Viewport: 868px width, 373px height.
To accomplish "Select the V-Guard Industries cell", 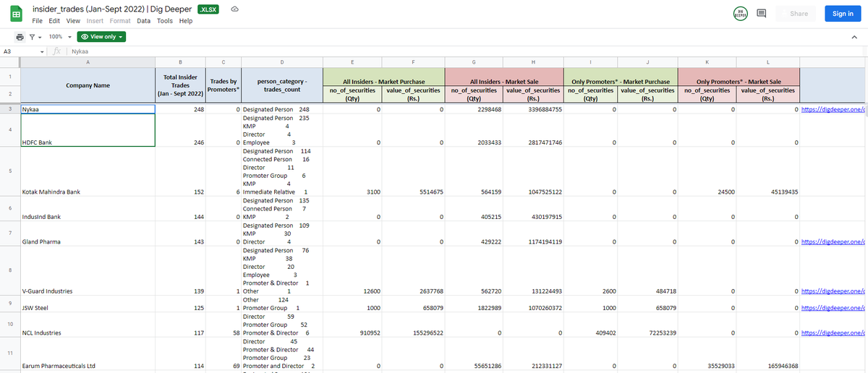I will pyautogui.click(x=88, y=271).
